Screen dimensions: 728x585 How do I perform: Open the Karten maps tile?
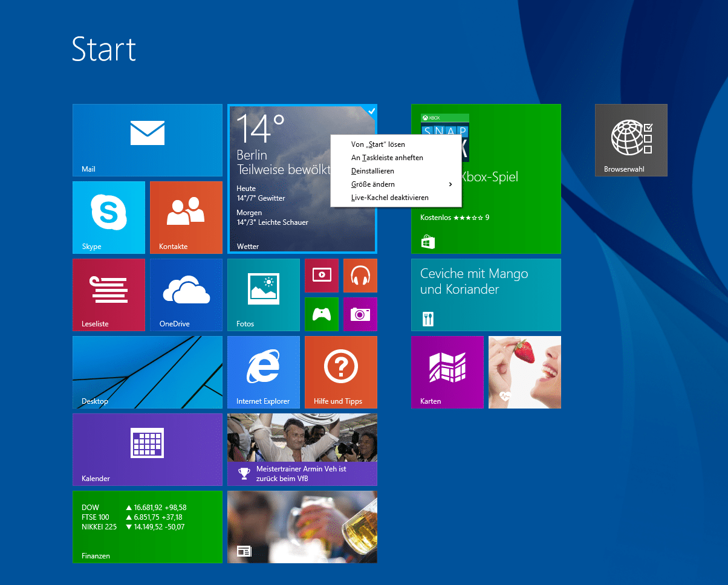point(447,372)
